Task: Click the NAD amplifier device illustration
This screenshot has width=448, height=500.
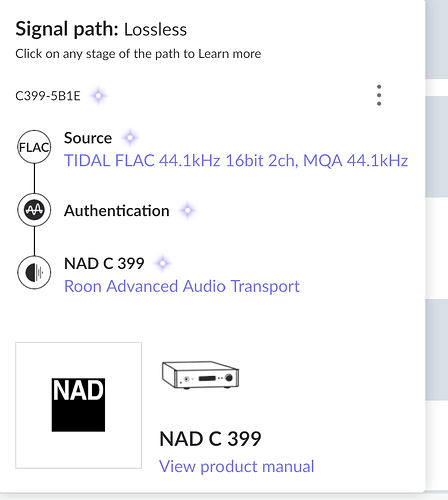Action: pyautogui.click(x=200, y=375)
